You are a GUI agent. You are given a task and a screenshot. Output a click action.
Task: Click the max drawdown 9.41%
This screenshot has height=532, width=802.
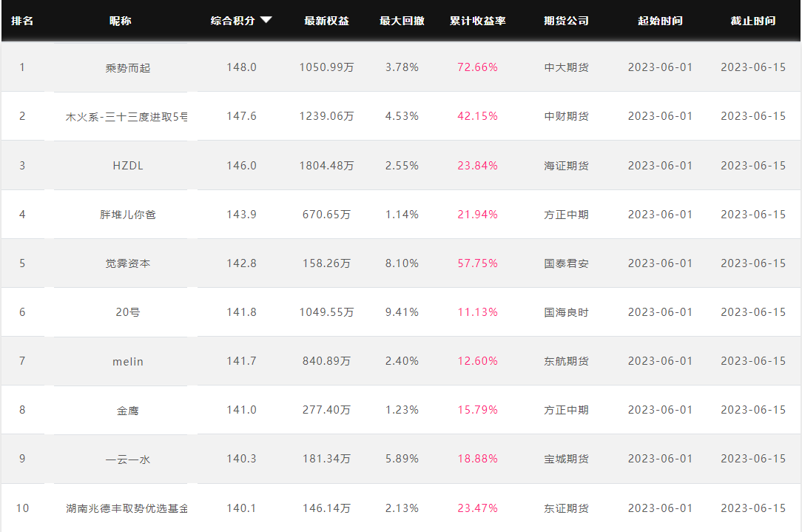click(x=402, y=312)
